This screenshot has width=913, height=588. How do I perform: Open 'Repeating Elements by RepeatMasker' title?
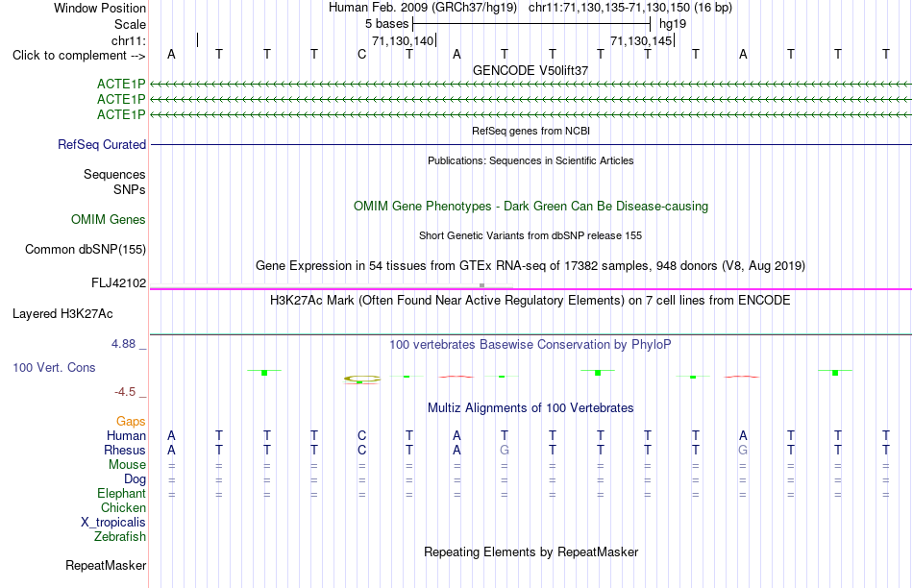point(531,551)
